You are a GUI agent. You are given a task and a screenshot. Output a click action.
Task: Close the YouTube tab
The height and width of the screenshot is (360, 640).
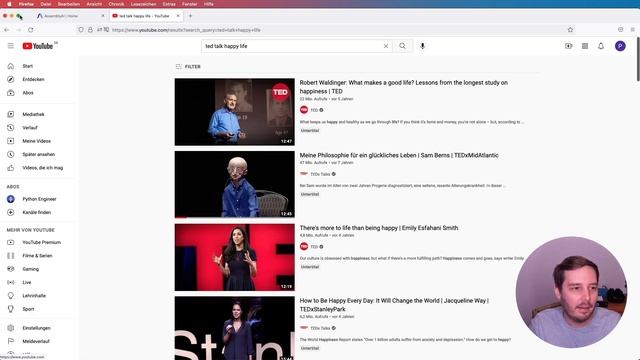pyautogui.click(x=178, y=16)
